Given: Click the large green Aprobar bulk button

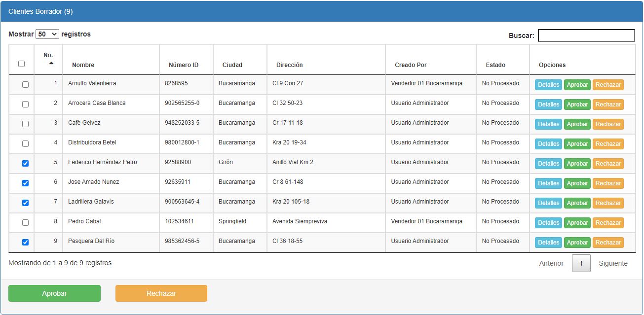Looking at the screenshot, I should click(54, 293).
